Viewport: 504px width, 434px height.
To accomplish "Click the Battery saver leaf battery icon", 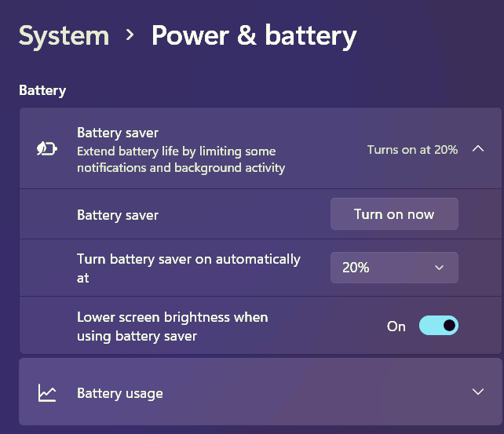I will coord(47,149).
